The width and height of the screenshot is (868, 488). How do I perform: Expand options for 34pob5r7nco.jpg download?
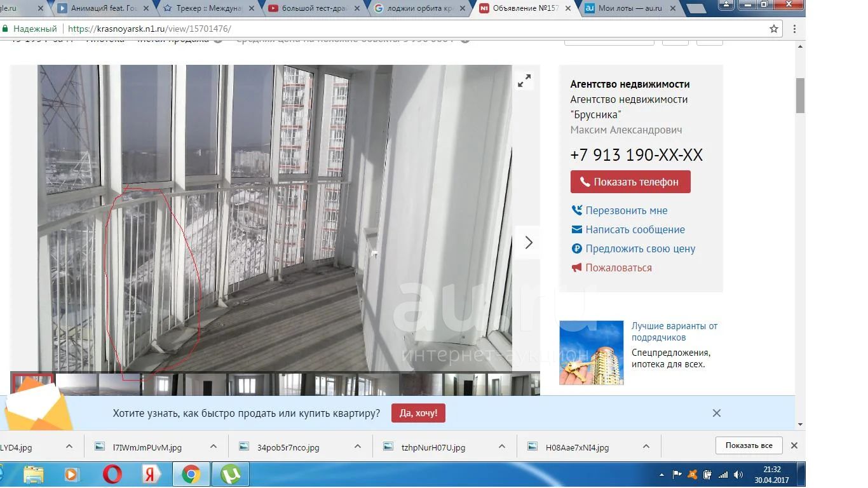coord(357,447)
